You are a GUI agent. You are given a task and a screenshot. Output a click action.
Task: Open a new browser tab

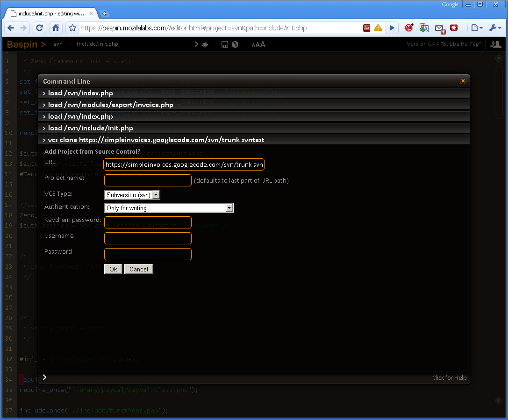[104, 14]
